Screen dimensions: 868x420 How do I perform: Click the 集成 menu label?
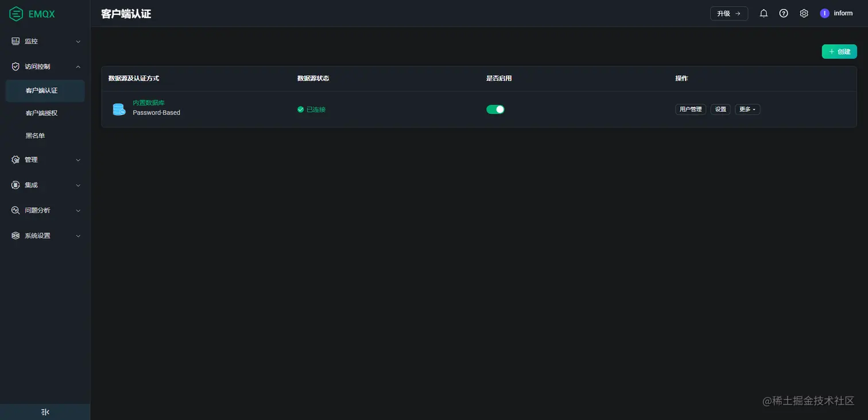[x=31, y=185]
